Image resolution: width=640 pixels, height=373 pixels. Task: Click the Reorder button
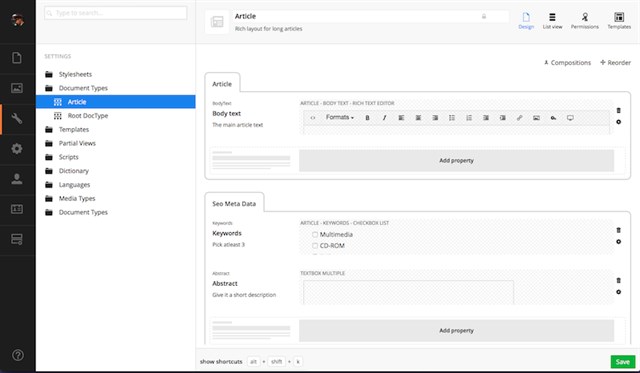pos(615,62)
